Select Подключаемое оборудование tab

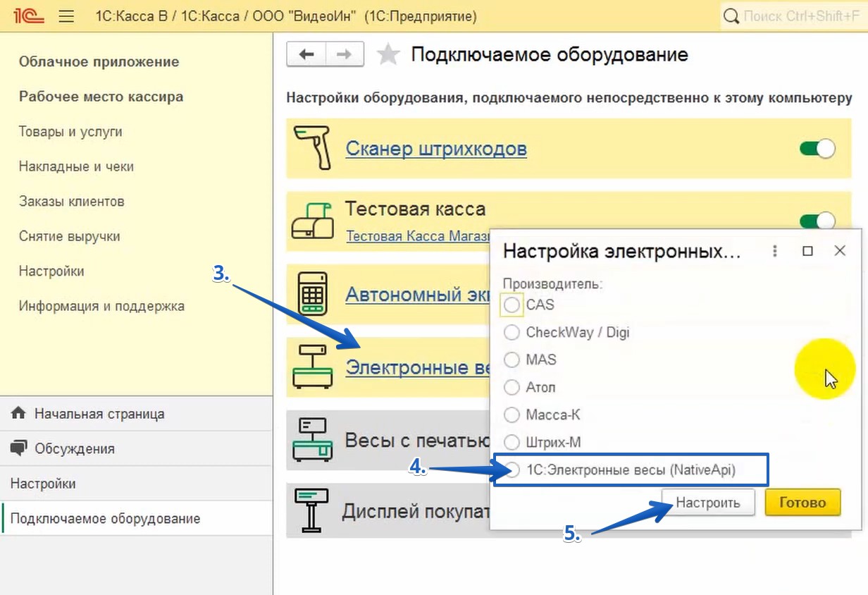[x=136, y=518]
